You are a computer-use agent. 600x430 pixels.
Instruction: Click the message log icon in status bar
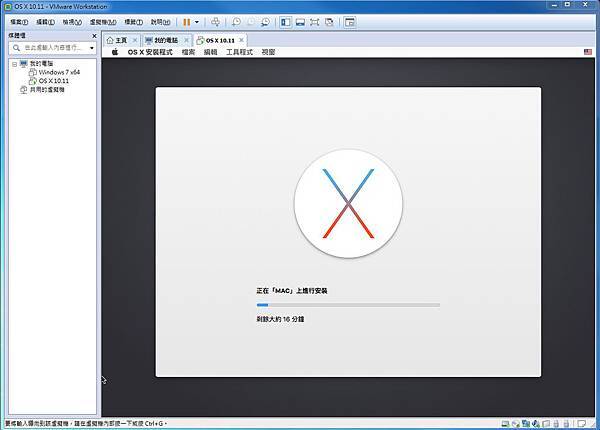point(581,423)
